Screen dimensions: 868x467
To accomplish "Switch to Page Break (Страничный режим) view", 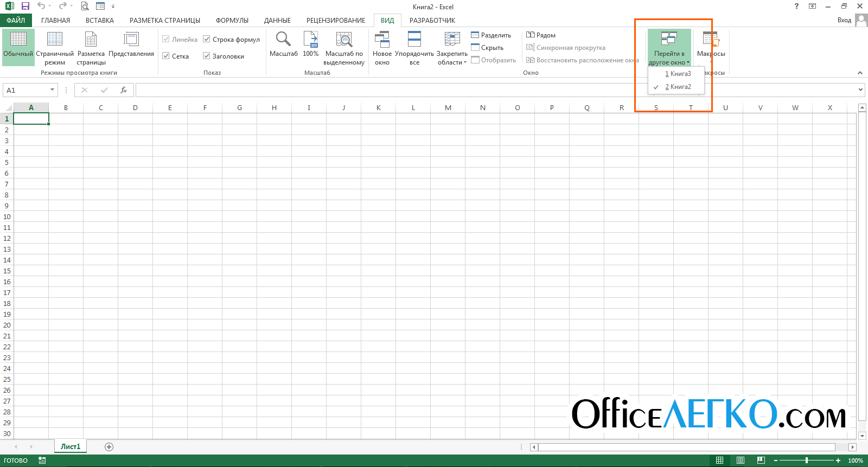I will (x=55, y=47).
